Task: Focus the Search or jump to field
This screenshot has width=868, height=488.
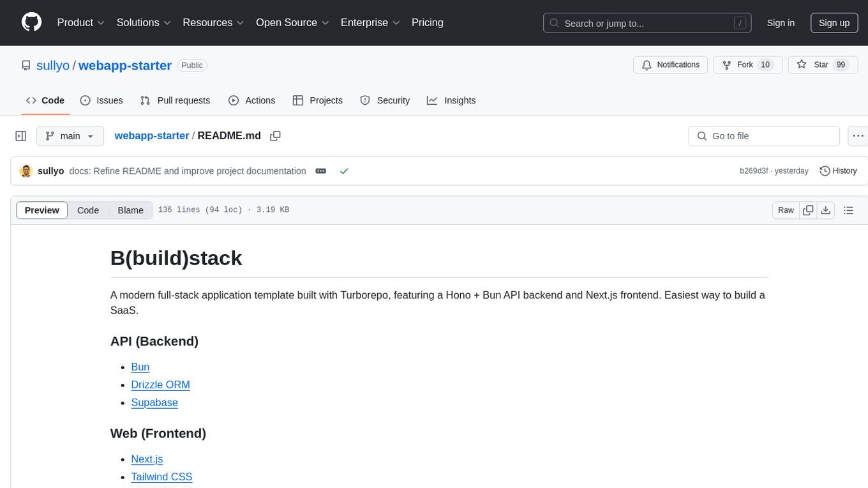Action: tap(648, 23)
